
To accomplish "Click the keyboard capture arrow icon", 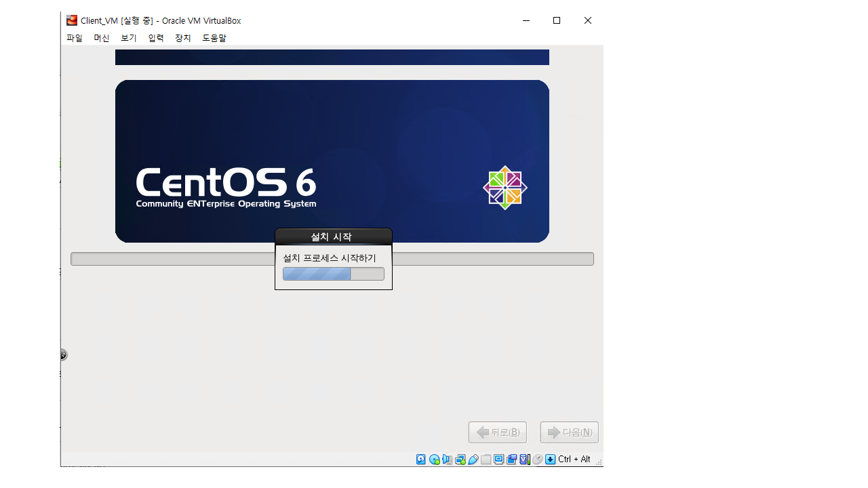I will pos(550,460).
